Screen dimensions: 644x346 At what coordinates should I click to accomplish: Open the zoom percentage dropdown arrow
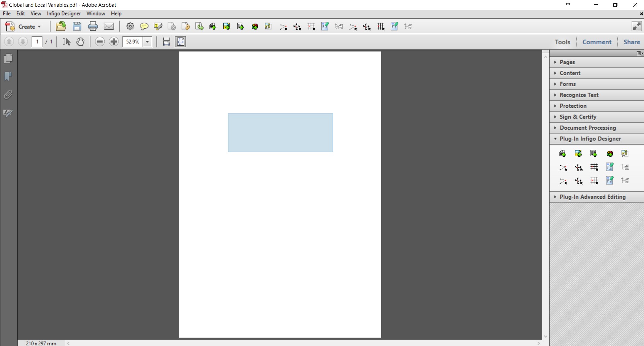pos(147,42)
